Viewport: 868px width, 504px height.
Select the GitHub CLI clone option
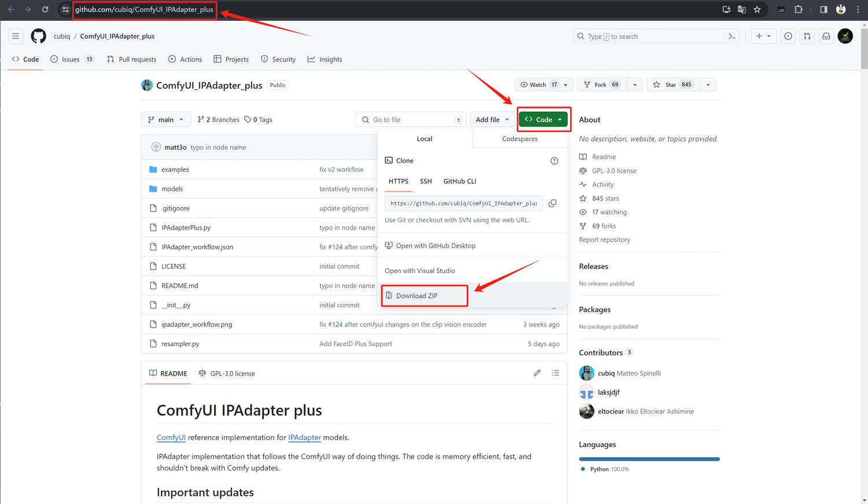coord(460,181)
